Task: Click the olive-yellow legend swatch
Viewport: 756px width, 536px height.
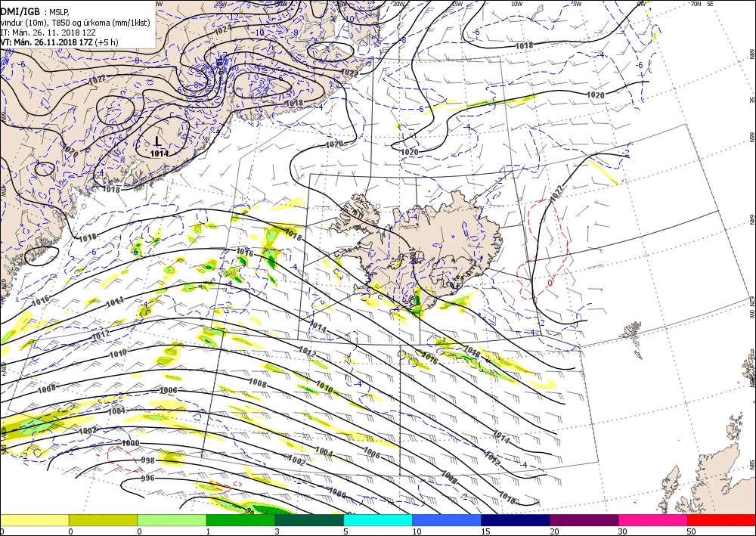Action: click(103, 520)
